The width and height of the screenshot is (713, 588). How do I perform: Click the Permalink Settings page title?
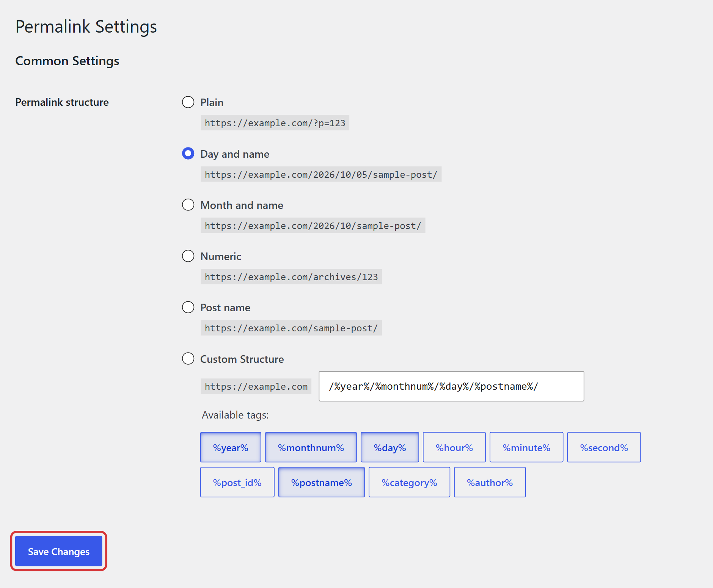click(x=86, y=27)
